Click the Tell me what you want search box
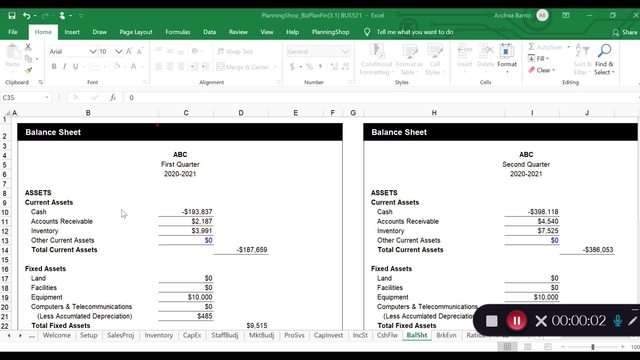This screenshot has width=640, height=360. (414, 32)
